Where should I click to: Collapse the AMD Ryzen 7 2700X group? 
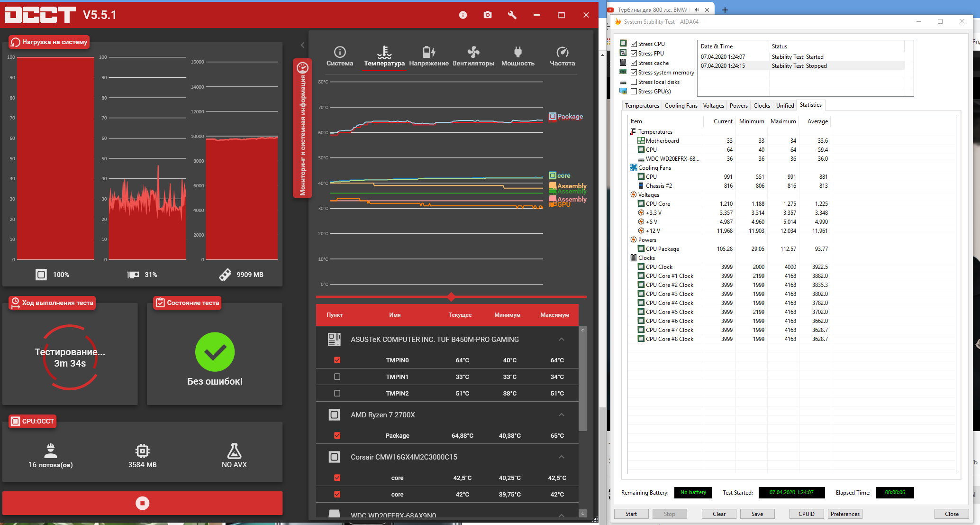(x=561, y=414)
